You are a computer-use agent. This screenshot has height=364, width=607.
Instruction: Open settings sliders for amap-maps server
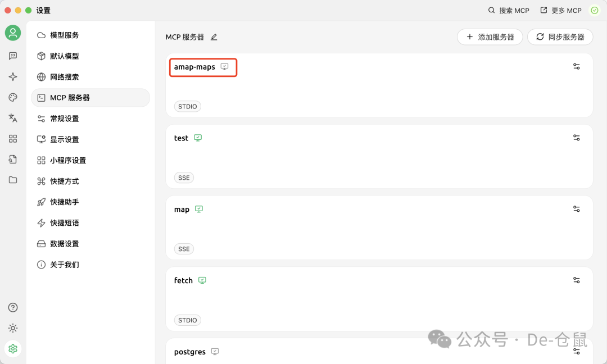[x=576, y=66]
